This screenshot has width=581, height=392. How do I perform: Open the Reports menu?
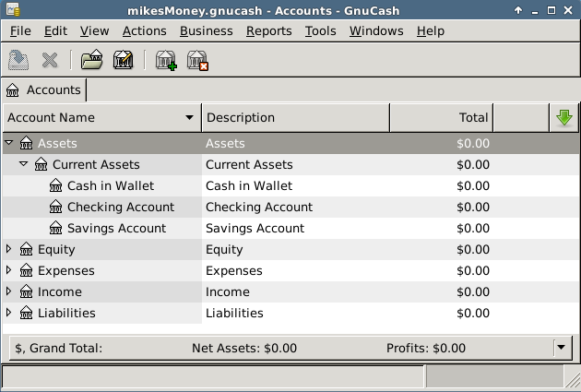click(x=269, y=30)
